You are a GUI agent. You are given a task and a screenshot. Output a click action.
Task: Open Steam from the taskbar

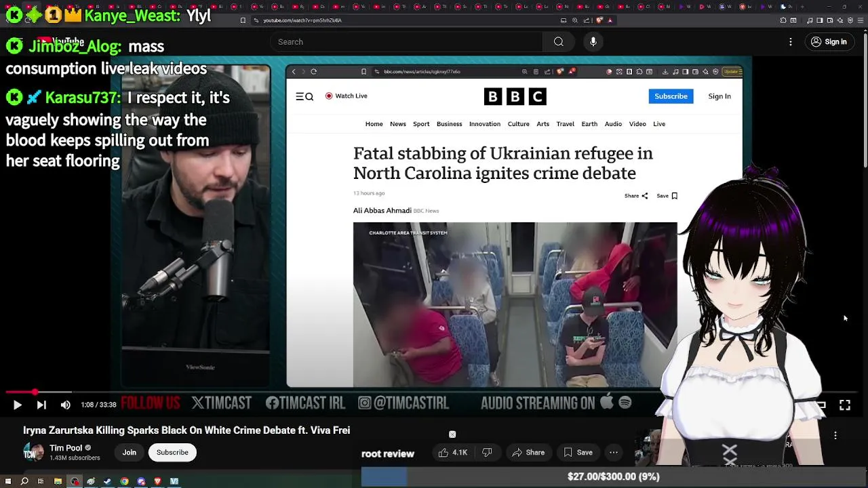tap(107, 481)
